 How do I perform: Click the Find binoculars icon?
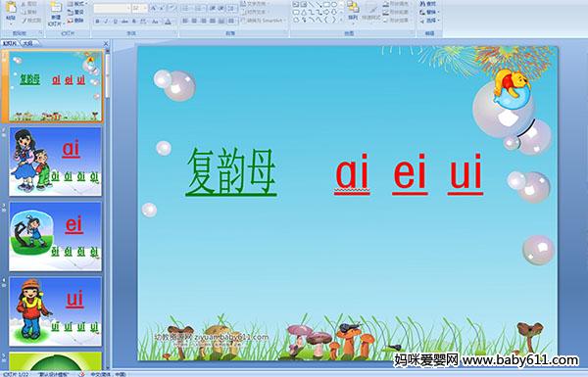click(x=422, y=4)
